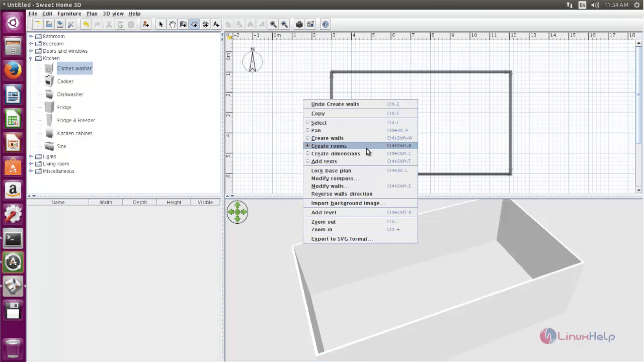644x362 pixels.
Task: Choose the Select arrow tool in toolbar
Action: tap(161, 24)
